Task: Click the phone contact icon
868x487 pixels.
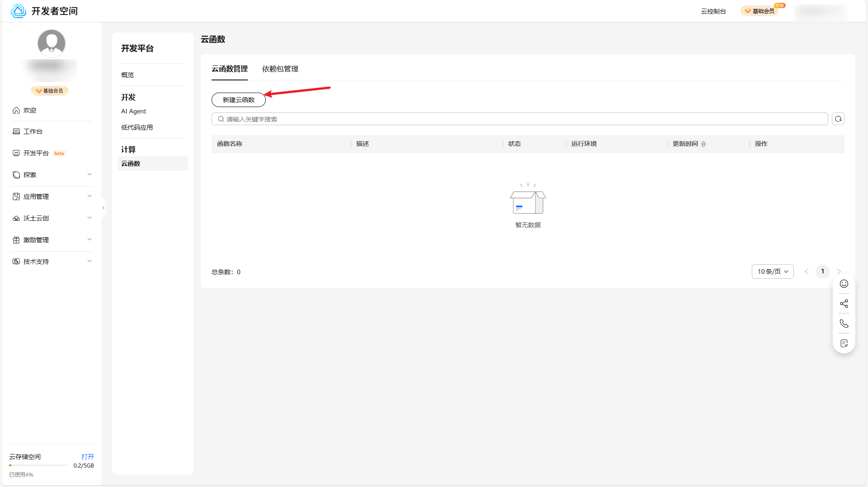Action: click(844, 323)
